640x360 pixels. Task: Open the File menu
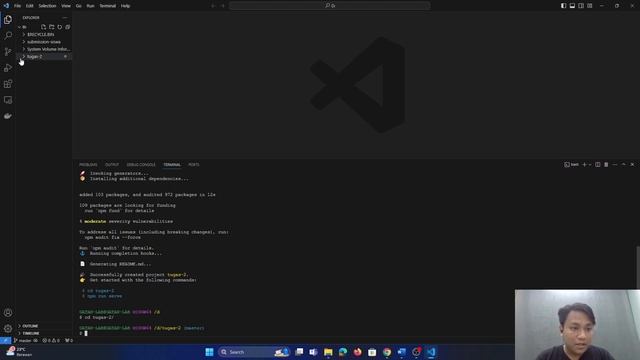coord(17,6)
